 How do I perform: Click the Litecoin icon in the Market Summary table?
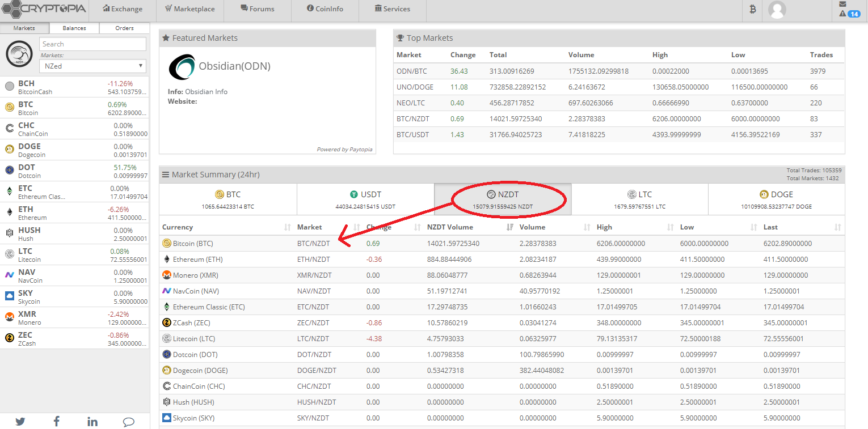(167, 338)
